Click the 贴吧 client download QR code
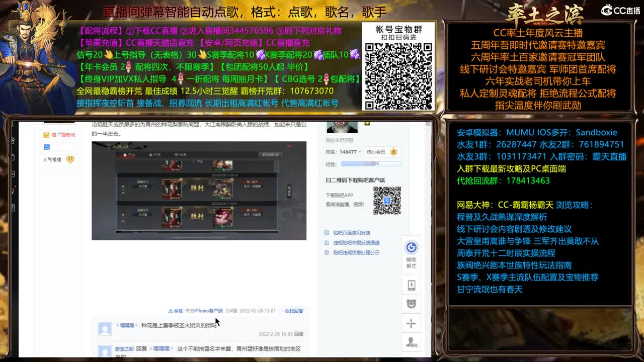 click(x=387, y=201)
